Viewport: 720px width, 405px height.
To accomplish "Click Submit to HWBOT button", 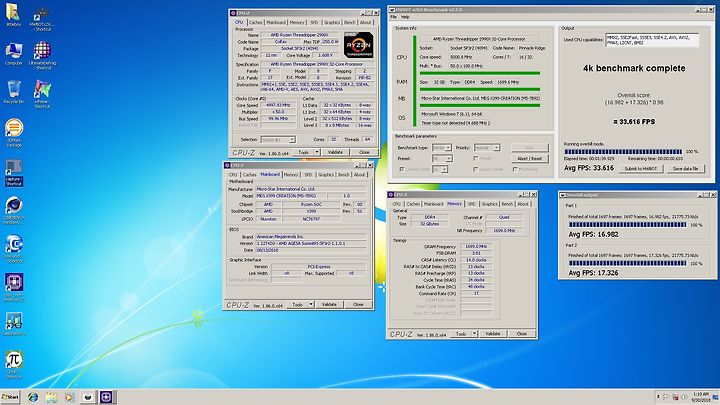I will (641, 169).
